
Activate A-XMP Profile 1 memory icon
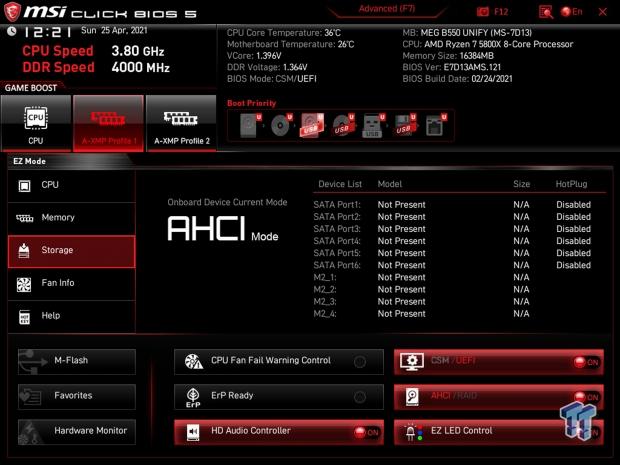coord(108,118)
